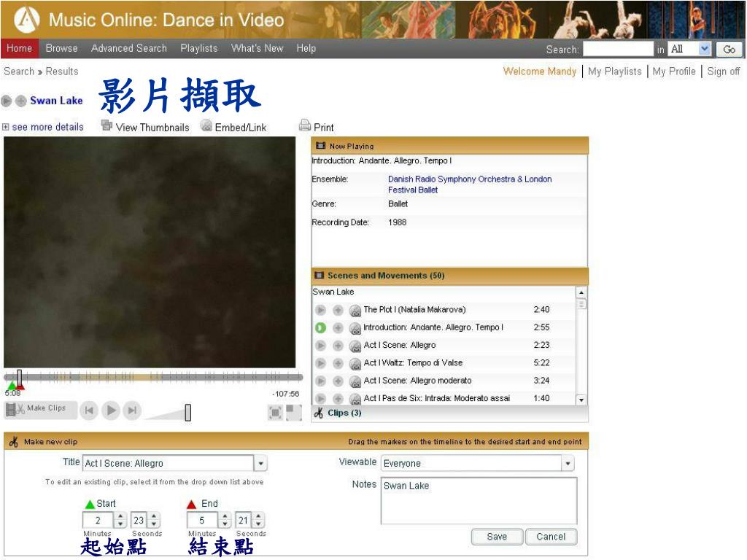The image size is (747, 560).
Task: Open Advanced Search
Action: click(129, 48)
